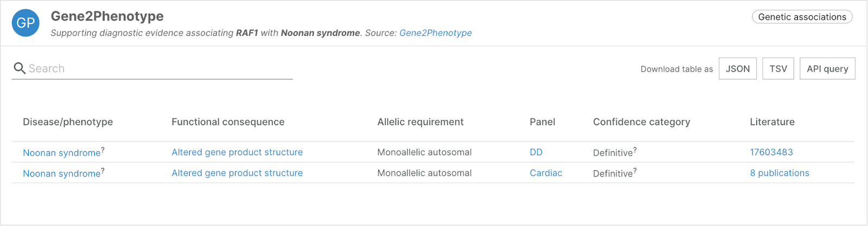Open first row Noonan syndrome link
The height and width of the screenshot is (226, 868).
(x=61, y=153)
